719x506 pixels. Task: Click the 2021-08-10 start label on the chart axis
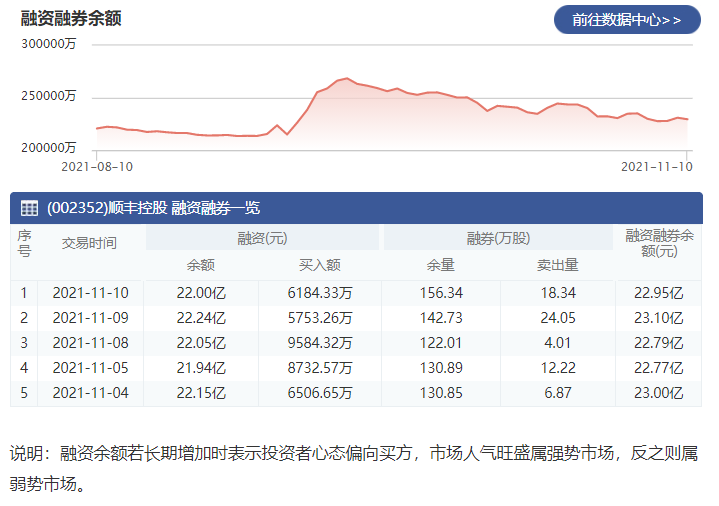(97, 167)
